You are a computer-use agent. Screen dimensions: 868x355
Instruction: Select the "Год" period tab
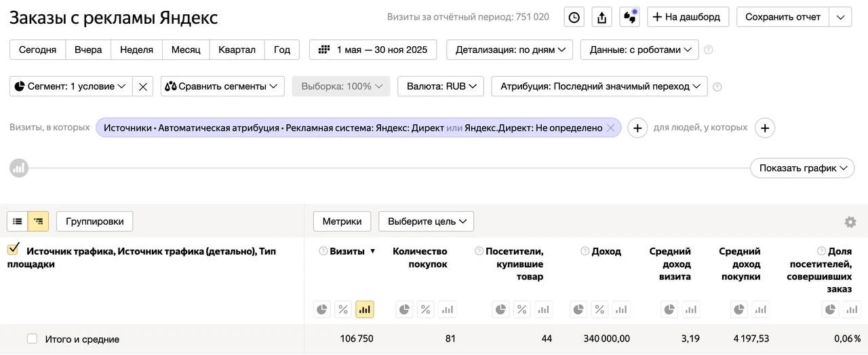point(282,50)
